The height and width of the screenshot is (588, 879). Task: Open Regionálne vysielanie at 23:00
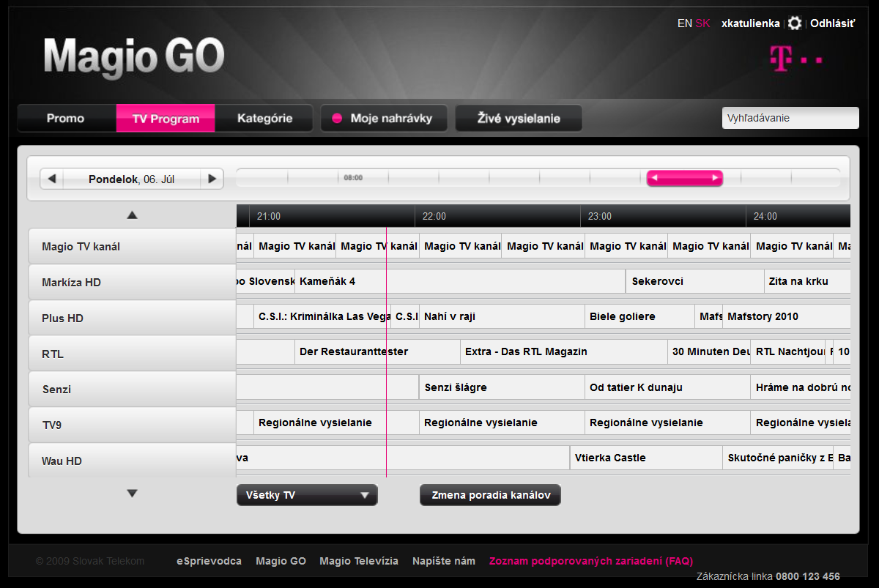667,423
